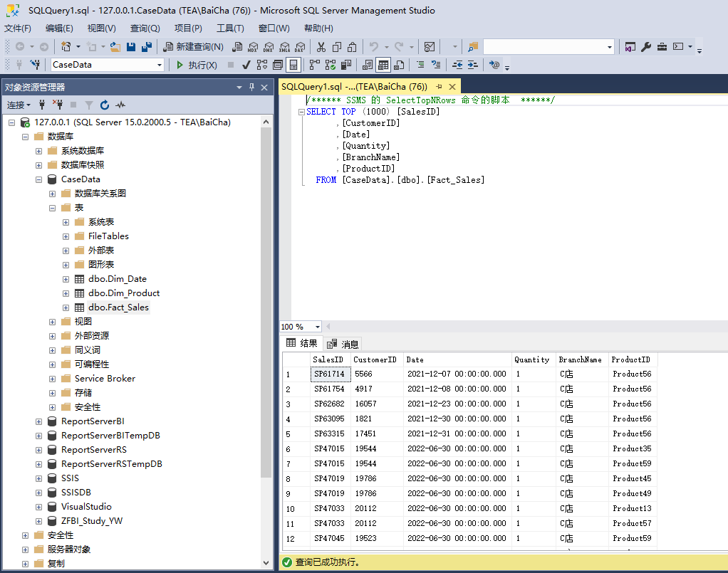Refresh the Object Explorer
The height and width of the screenshot is (573, 728).
pos(105,105)
